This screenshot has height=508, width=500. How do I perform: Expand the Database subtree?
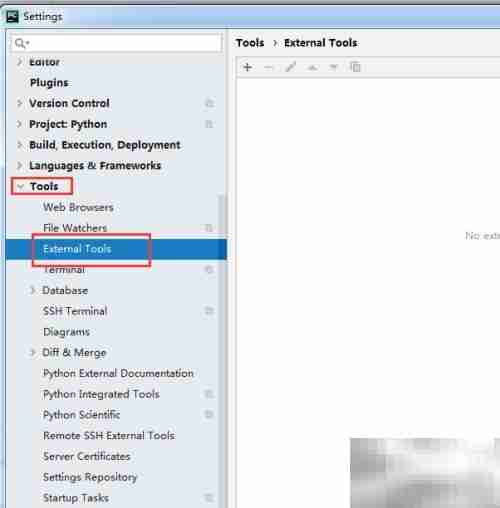32,290
